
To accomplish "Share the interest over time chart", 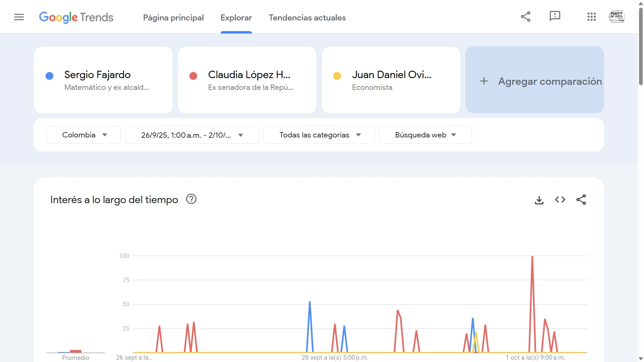I will (x=581, y=200).
